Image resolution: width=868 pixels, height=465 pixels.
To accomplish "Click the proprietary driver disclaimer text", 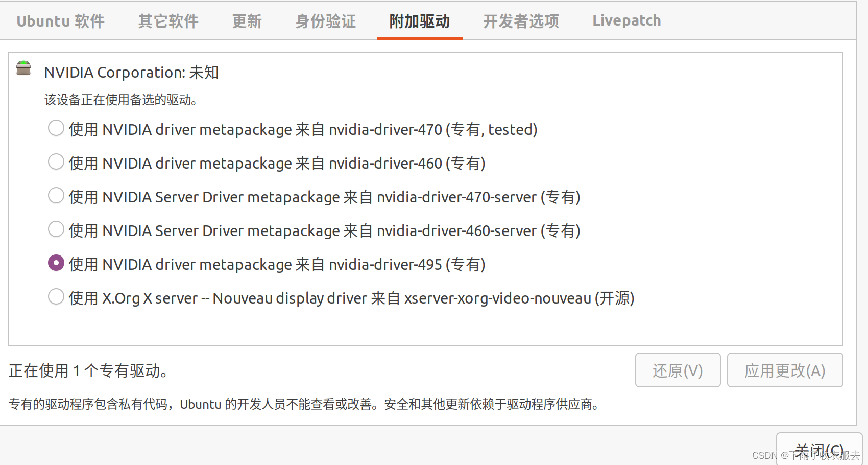I will click(304, 404).
